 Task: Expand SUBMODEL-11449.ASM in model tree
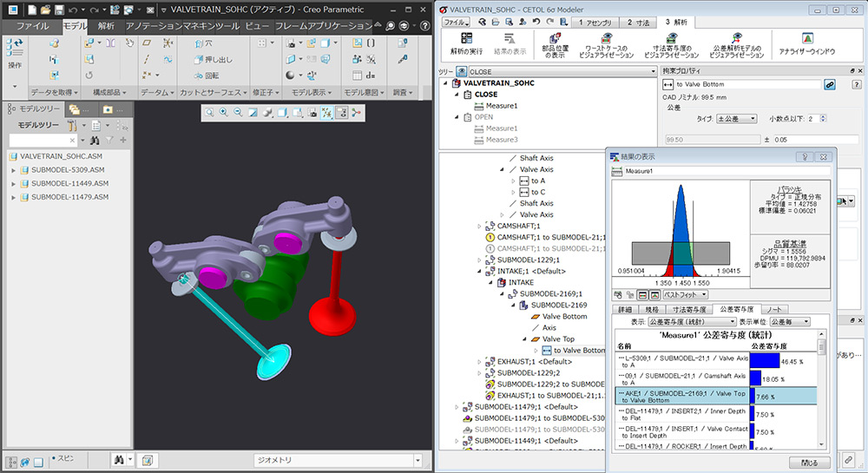13,183
